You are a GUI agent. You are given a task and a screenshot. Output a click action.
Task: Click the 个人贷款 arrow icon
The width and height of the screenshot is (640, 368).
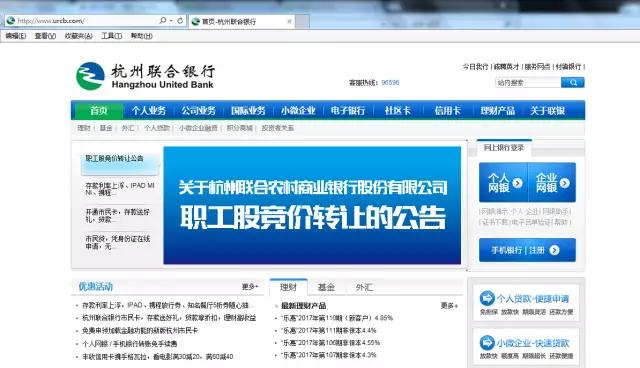point(487,298)
